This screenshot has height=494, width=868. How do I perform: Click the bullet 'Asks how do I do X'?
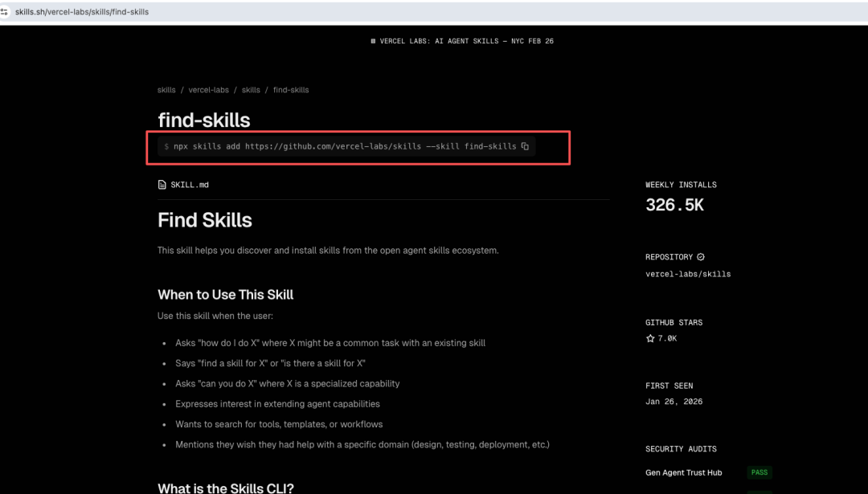330,343
